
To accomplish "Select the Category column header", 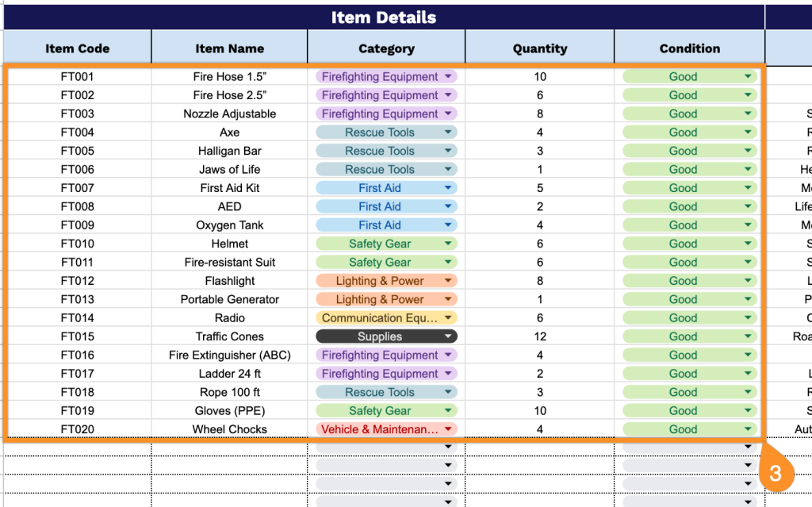I will tap(386, 48).
